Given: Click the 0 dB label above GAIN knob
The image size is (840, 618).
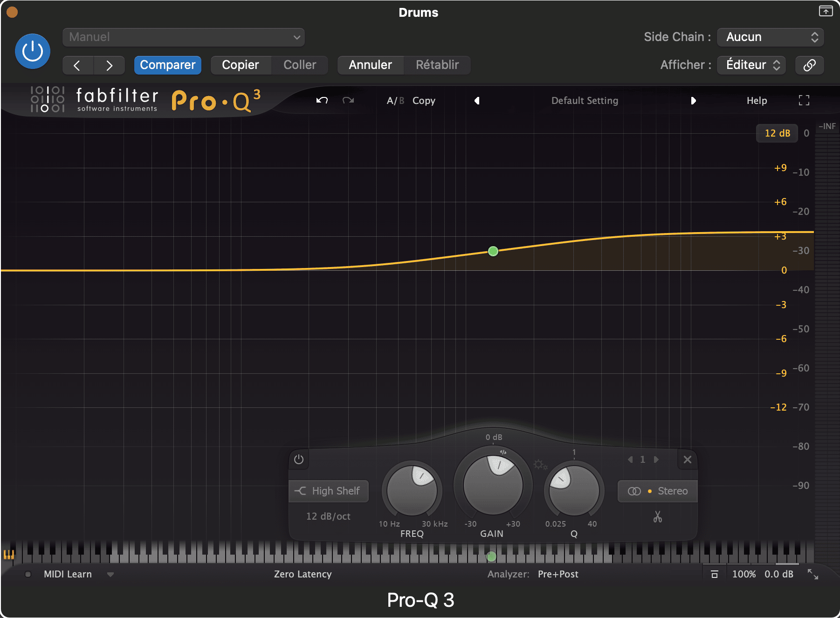Looking at the screenshot, I should (x=494, y=437).
